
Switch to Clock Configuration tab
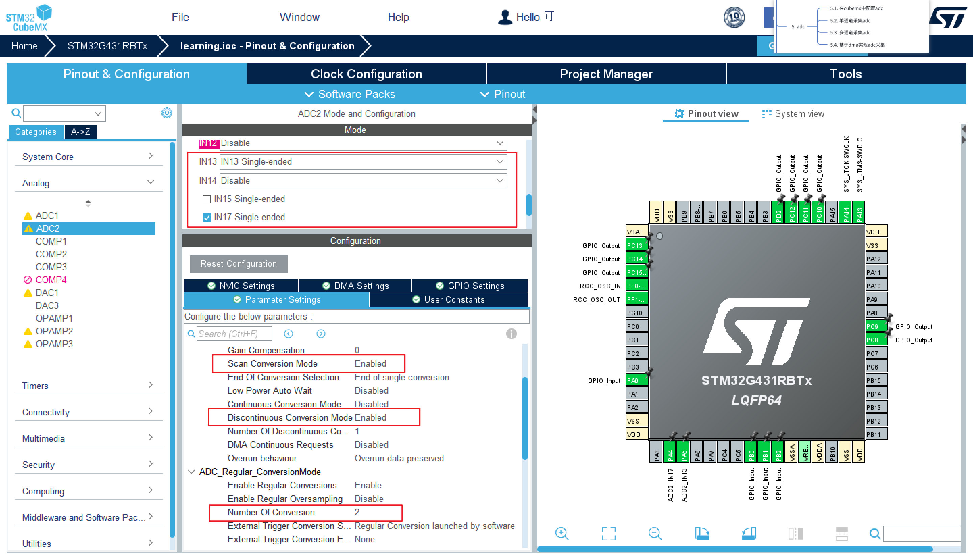366,74
